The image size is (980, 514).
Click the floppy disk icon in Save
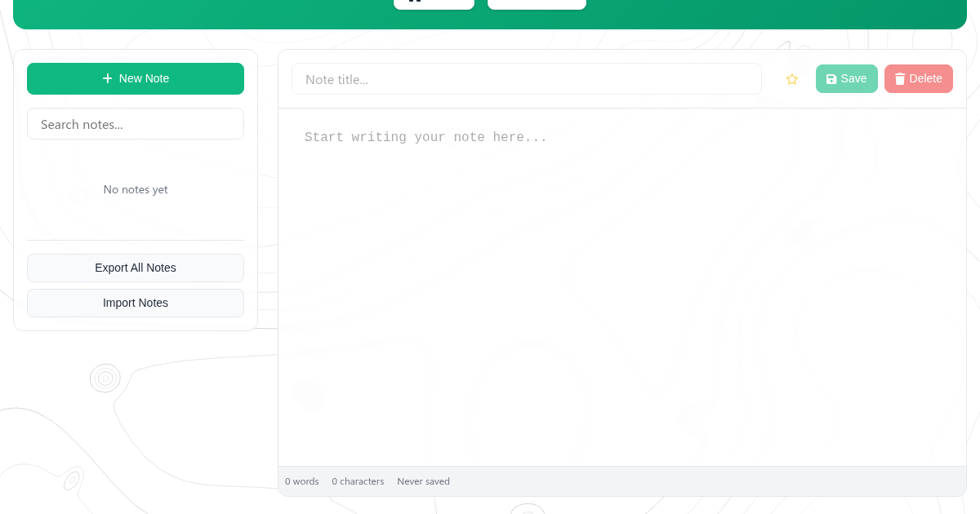pos(831,79)
